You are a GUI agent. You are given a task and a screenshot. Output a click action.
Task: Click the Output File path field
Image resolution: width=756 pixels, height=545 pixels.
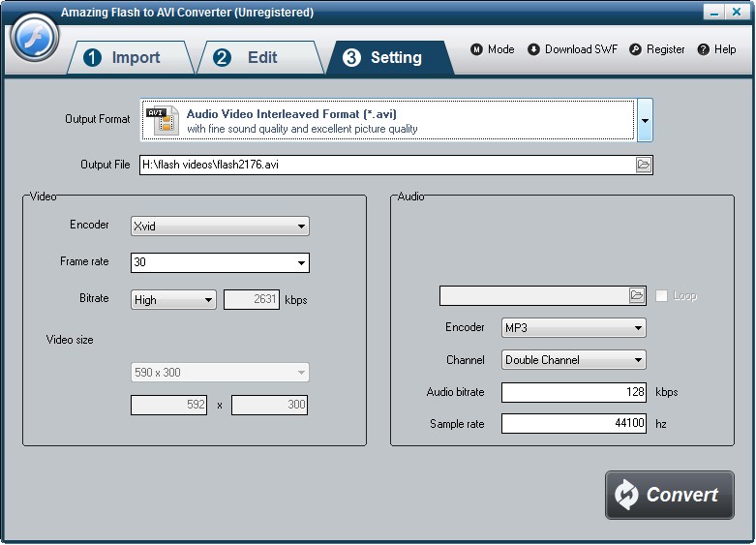[x=387, y=165]
